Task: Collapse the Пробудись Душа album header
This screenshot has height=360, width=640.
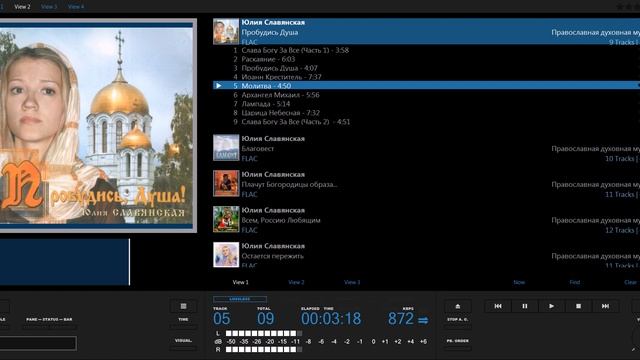Action: [x=426, y=31]
